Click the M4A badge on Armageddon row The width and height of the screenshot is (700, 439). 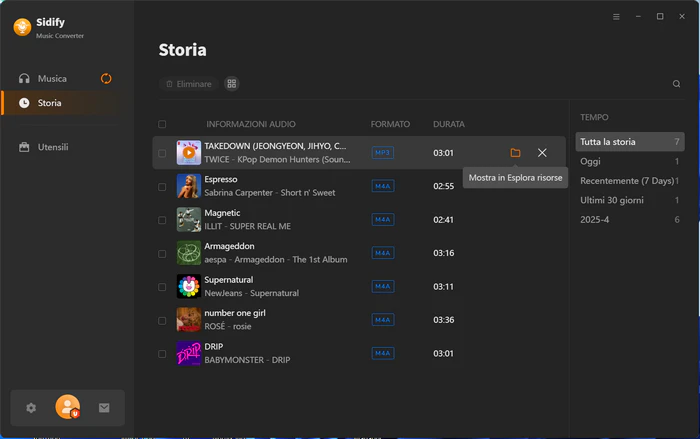click(x=383, y=253)
